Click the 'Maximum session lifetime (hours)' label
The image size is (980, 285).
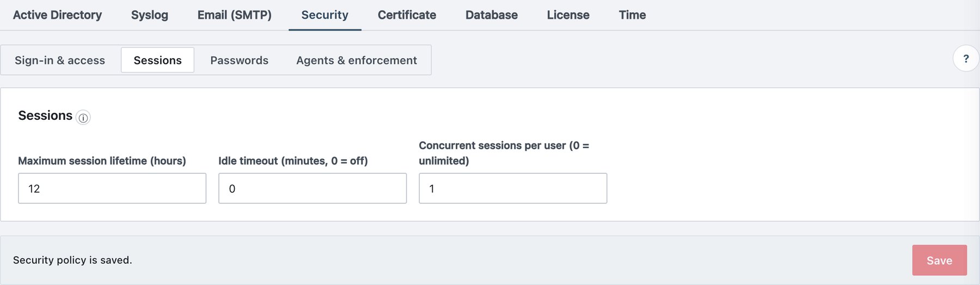pos(102,161)
